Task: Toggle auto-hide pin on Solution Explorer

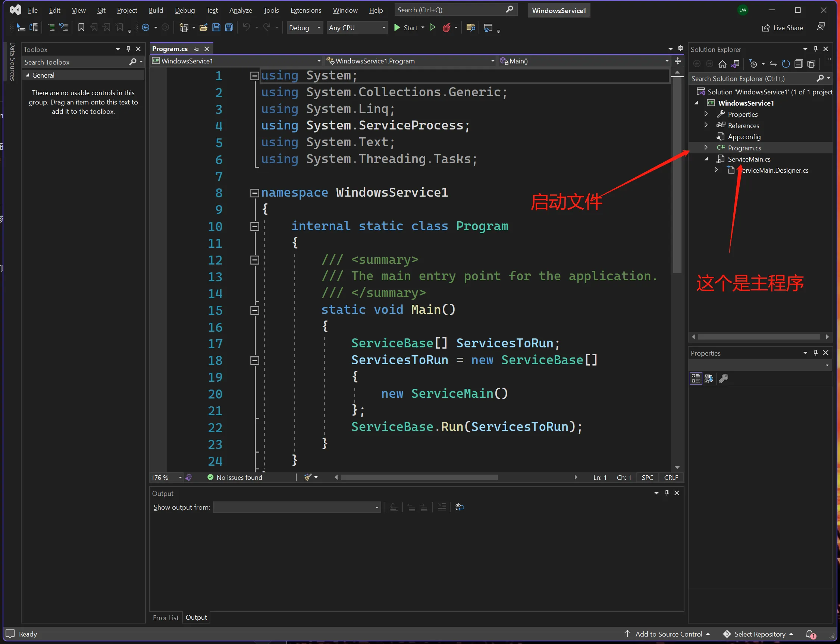Action: 816,49
